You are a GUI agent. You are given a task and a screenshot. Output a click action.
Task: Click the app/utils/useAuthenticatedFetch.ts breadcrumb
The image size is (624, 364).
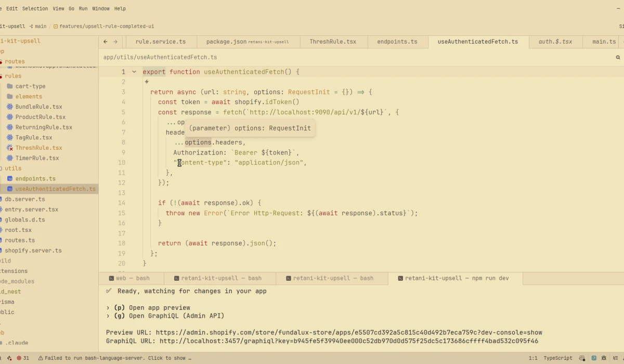(160, 57)
